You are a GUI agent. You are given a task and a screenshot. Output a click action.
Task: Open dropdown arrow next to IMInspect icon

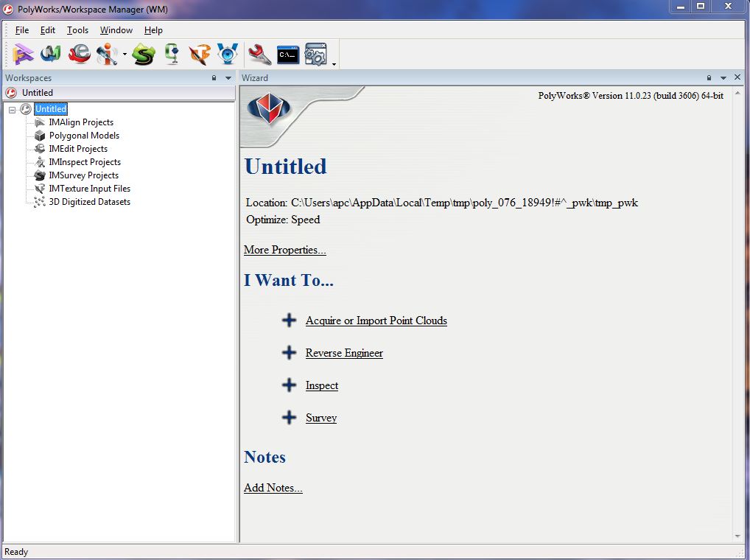[125, 55]
